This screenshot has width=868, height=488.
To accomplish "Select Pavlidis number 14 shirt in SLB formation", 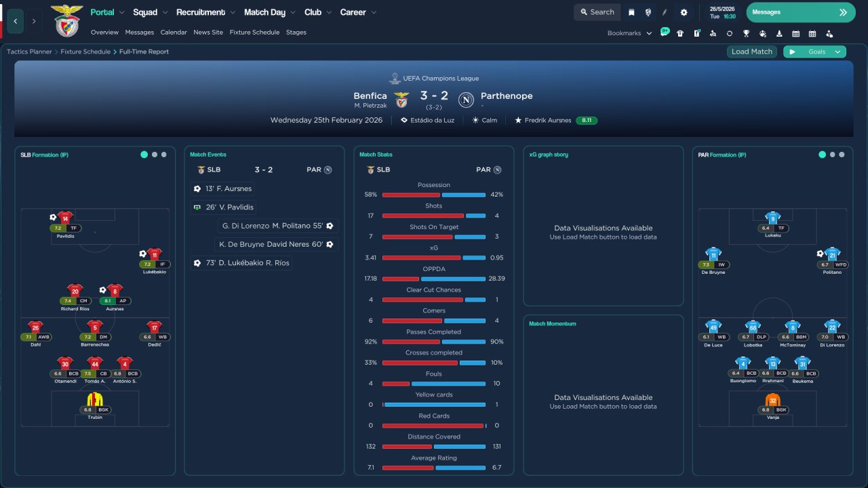I will tap(65, 218).
